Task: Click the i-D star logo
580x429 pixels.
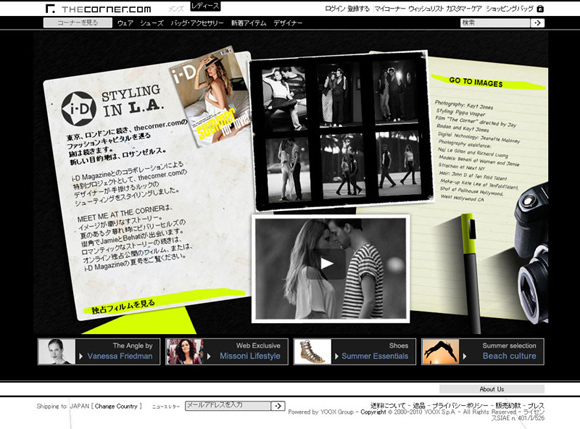Action: pyautogui.click(x=79, y=108)
